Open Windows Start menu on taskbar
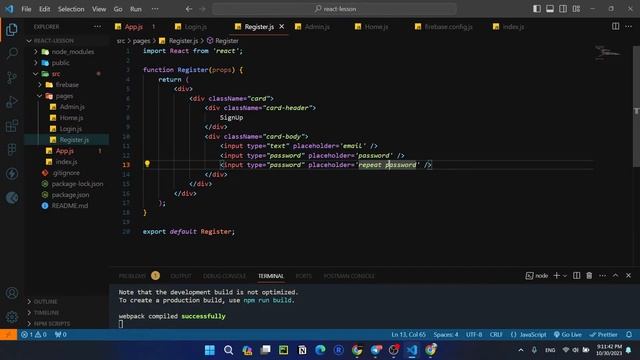Viewport: 640px width, 360px height. tap(210, 350)
